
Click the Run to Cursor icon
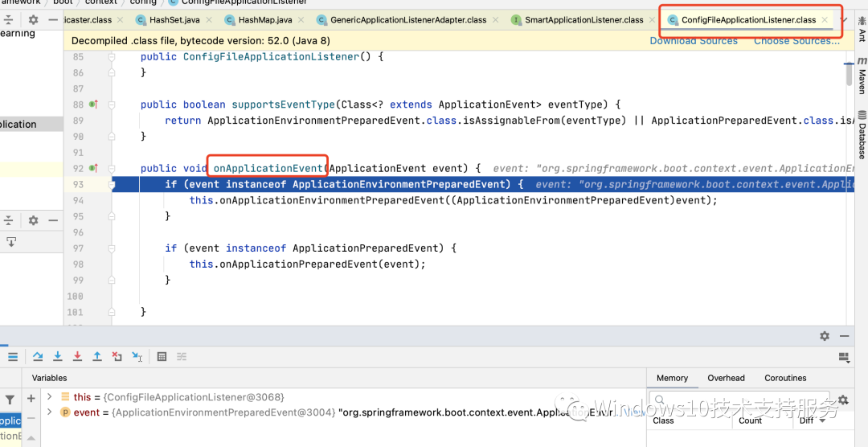pyautogui.click(x=137, y=357)
